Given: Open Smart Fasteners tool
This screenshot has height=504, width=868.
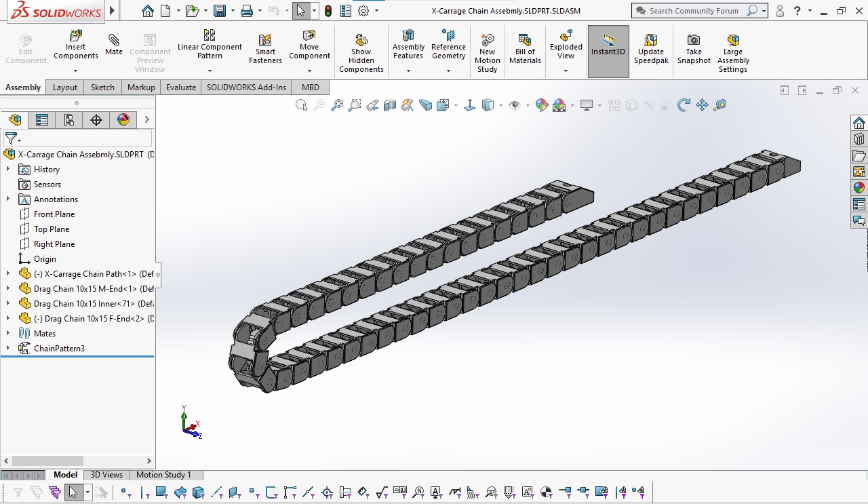Looking at the screenshot, I should (x=265, y=50).
